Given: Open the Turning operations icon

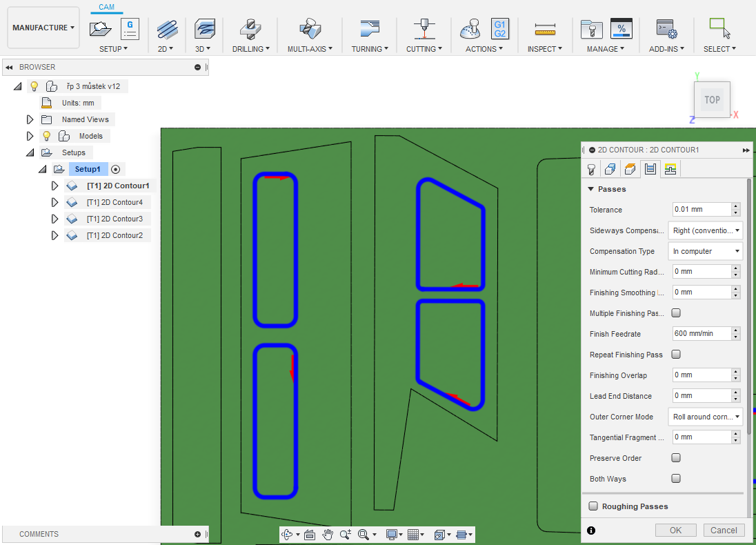Looking at the screenshot, I should click(370, 29).
